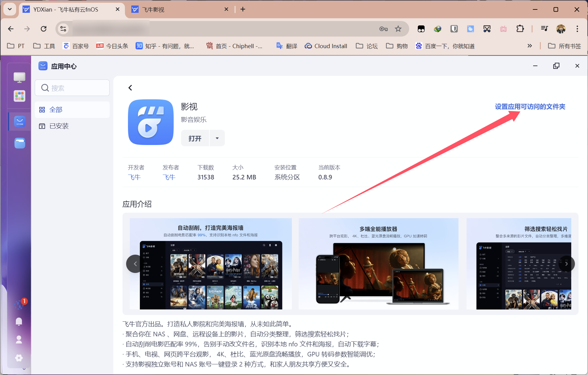The width and height of the screenshot is (588, 375).
Task: Open a new browser tab
Action: point(243,9)
